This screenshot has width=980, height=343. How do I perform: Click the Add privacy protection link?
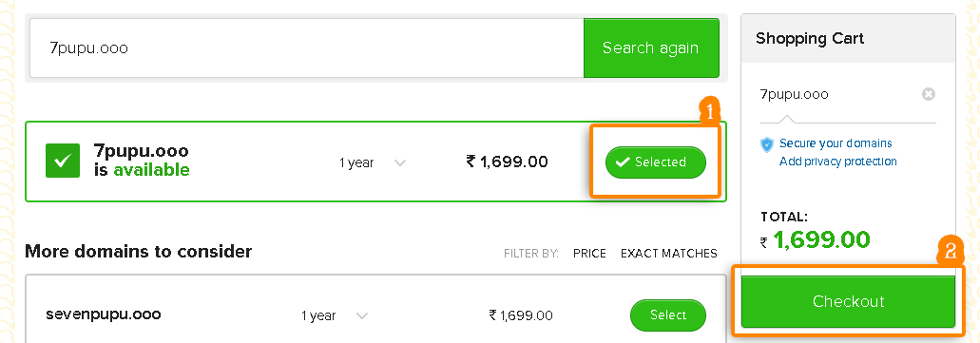point(838,162)
